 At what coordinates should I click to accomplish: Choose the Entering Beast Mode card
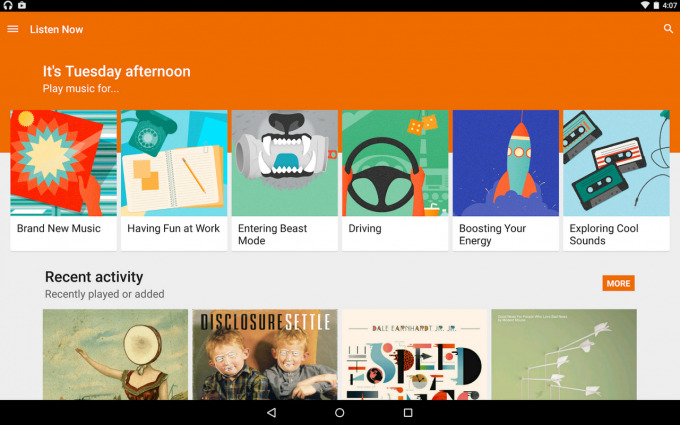click(284, 180)
